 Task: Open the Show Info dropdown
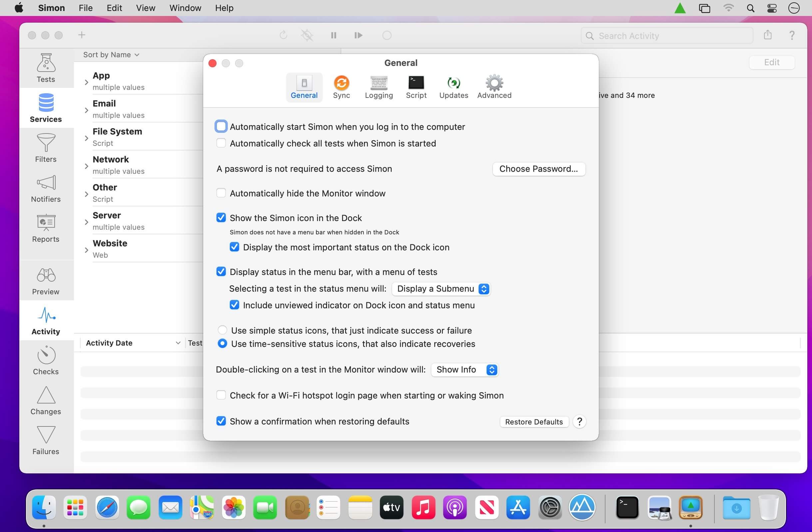pos(464,370)
